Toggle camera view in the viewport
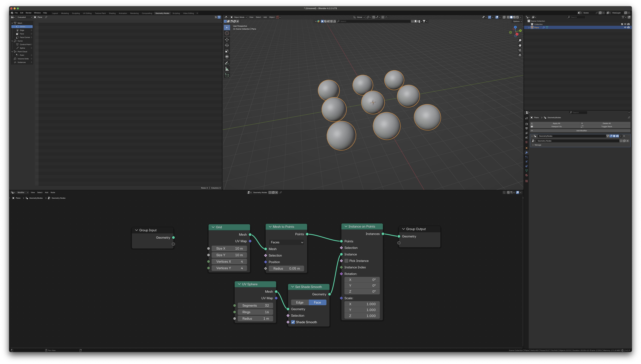 [x=520, y=50]
